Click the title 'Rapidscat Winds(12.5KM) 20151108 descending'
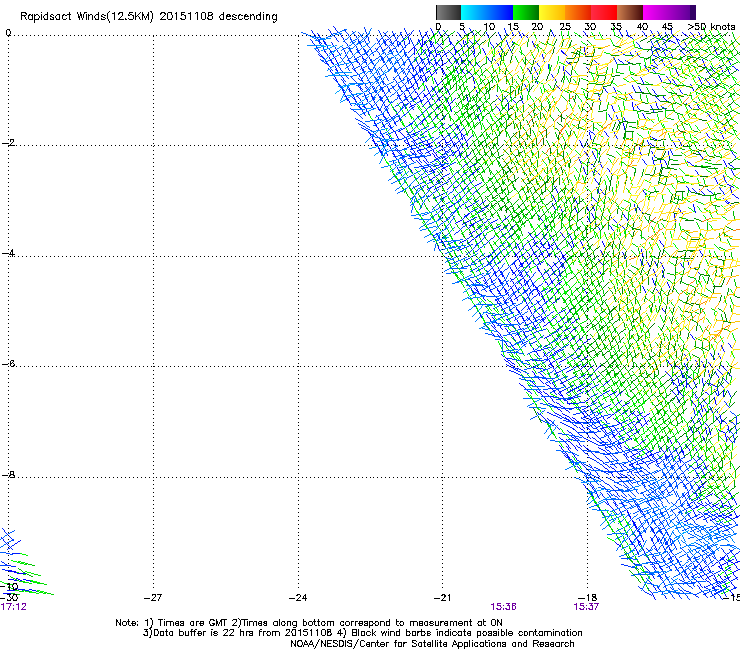 (149, 17)
